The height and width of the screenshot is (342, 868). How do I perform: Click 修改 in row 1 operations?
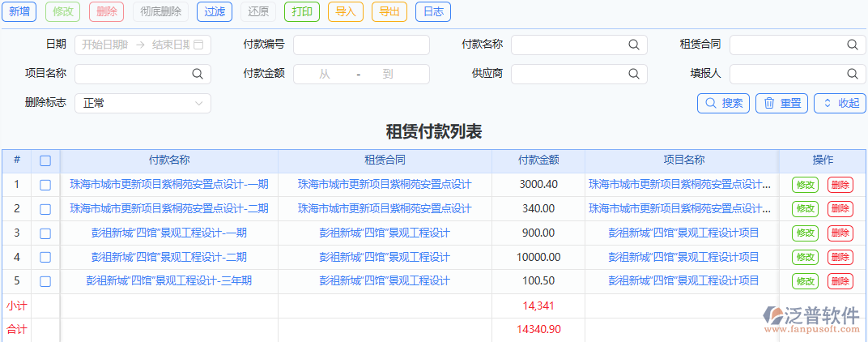pos(805,185)
